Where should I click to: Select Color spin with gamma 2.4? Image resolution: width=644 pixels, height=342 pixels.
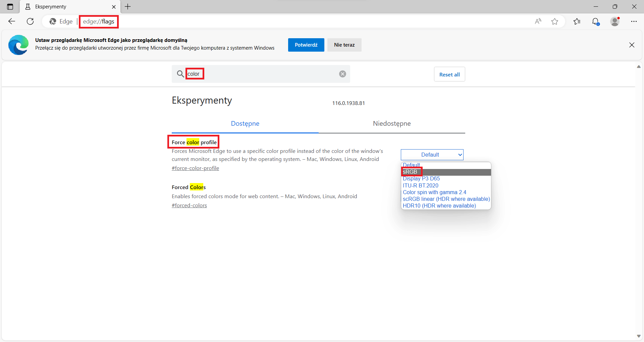coord(446,192)
